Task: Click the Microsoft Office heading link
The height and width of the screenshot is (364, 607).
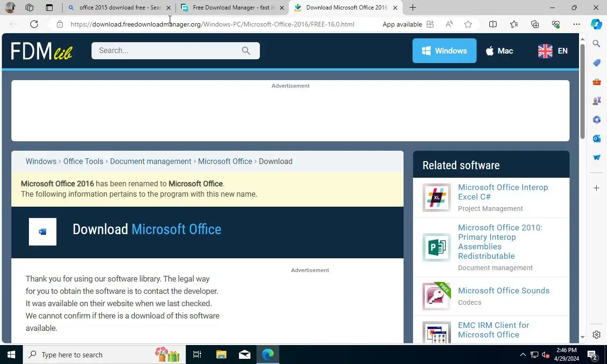Action: pyautogui.click(x=176, y=229)
